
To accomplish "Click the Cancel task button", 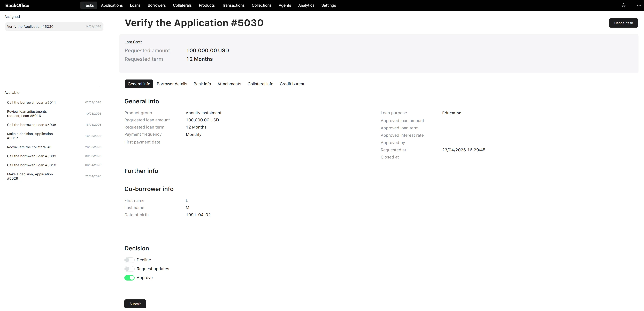I will coord(624,23).
